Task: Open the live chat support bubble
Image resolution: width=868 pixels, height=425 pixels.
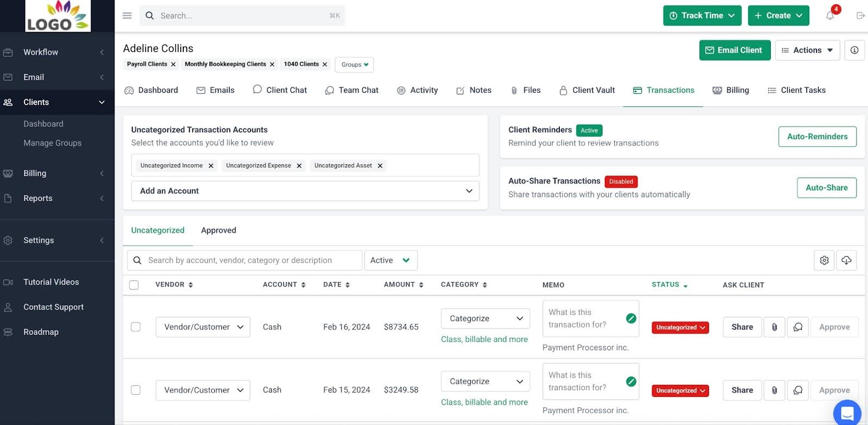Action: (847, 413)
